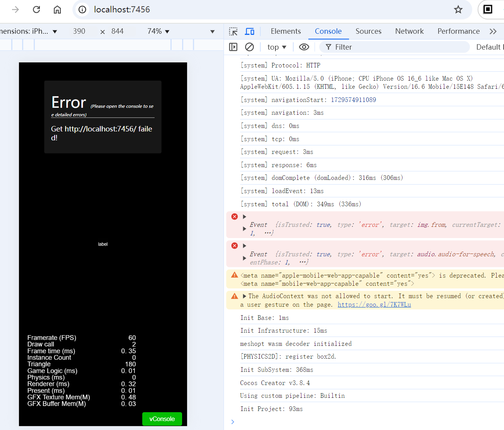This screenshot has height=430, width=504.
Task: Click the 'Framerate (FPS)' stat row
Action: (x=81, y=338)
